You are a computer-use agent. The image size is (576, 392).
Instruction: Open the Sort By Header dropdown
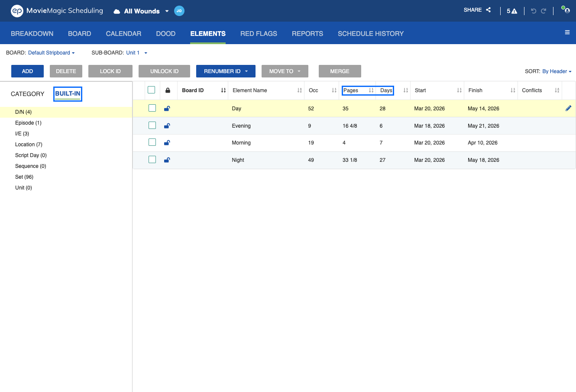[557, 71]
